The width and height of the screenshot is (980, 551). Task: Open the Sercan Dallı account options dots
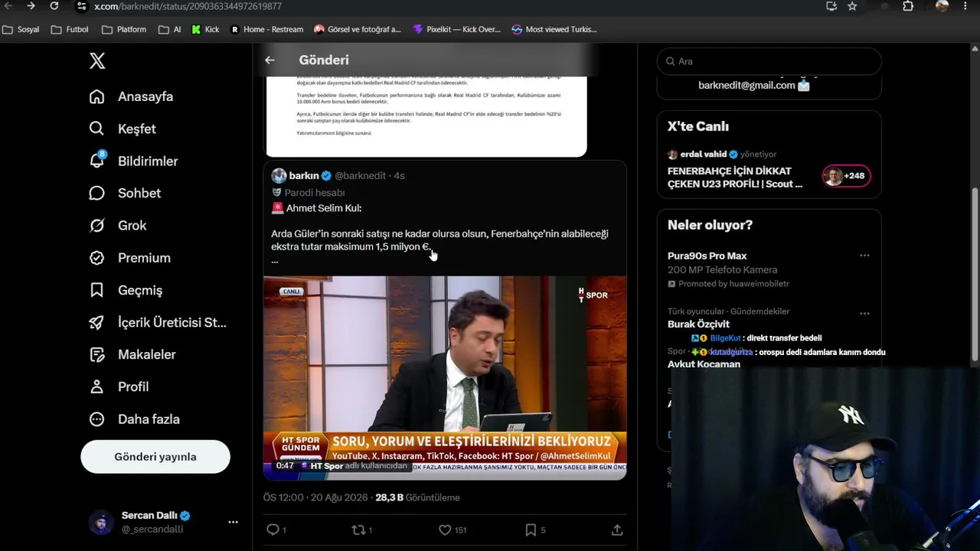pos(233,522)
